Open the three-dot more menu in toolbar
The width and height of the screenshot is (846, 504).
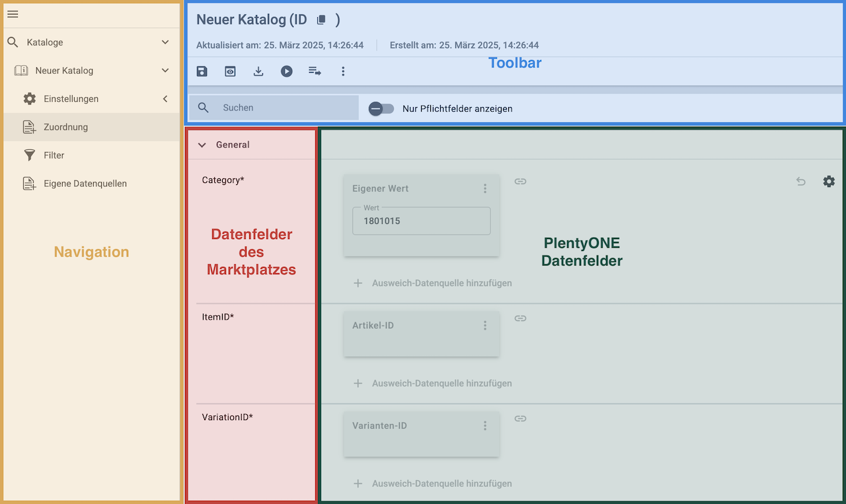click(342, 71)
